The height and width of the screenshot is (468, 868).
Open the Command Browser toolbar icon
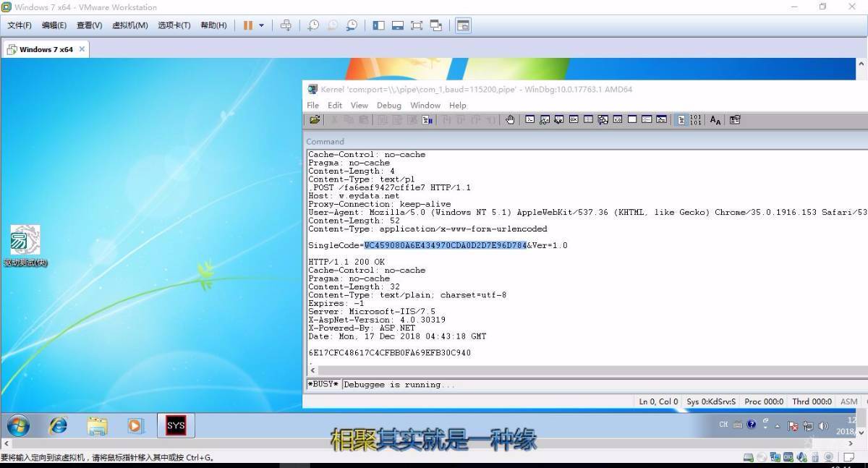(661, 120)
